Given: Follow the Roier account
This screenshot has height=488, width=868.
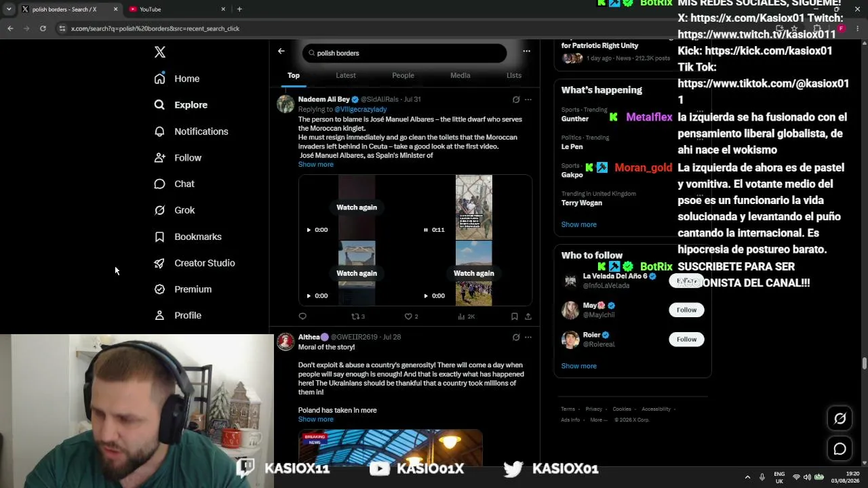Looking at the screenshot, I should tap(686, 339).
